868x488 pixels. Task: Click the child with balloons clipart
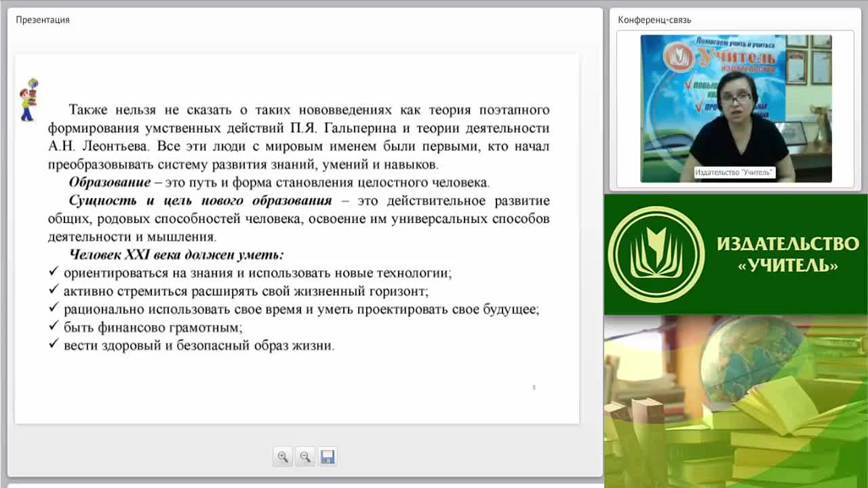28,100
